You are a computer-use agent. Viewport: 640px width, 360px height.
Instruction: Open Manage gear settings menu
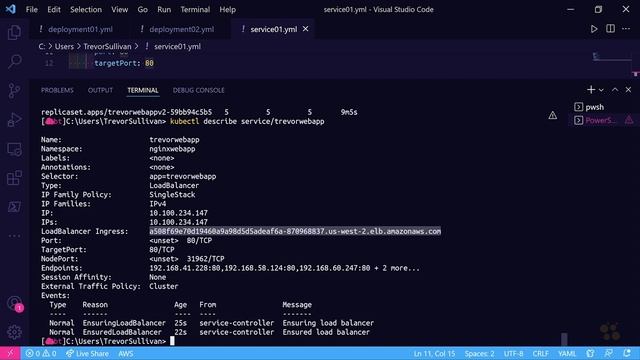tap(14, 332)
